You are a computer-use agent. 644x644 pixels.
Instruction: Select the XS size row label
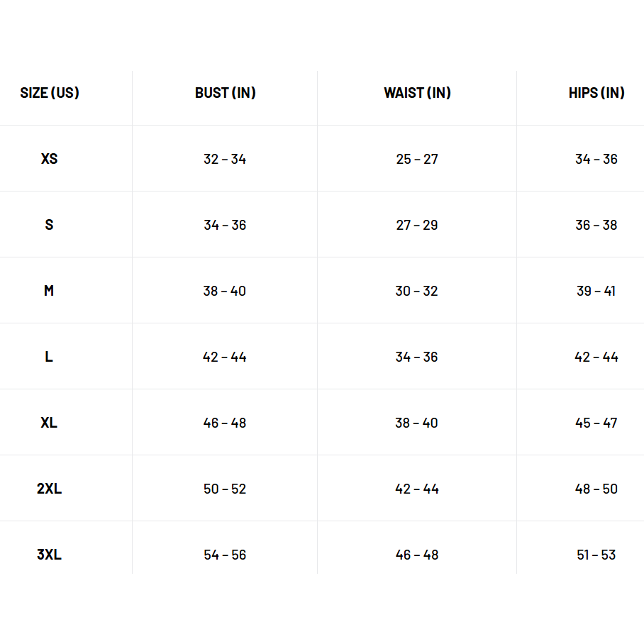[x=49, y=159]
